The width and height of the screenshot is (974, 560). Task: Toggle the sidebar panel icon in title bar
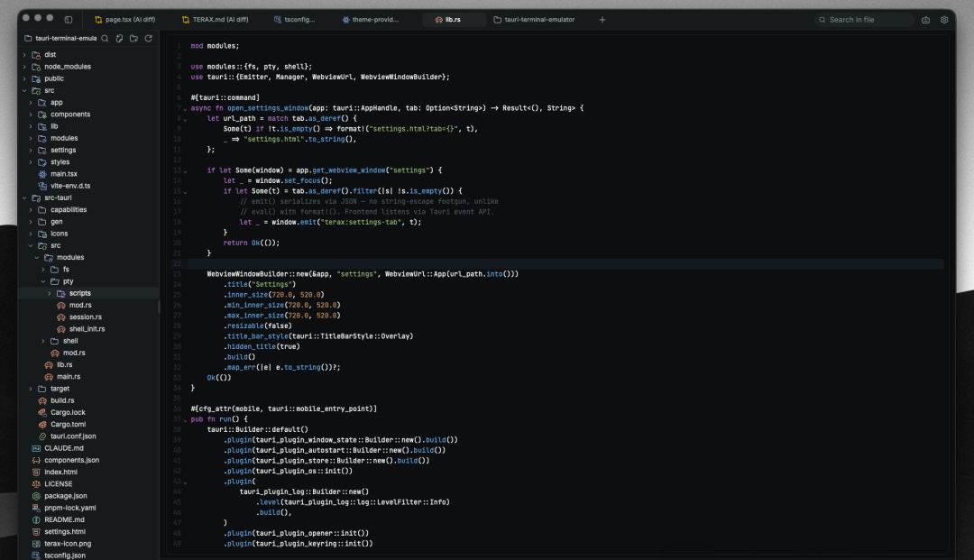(69, 19)
